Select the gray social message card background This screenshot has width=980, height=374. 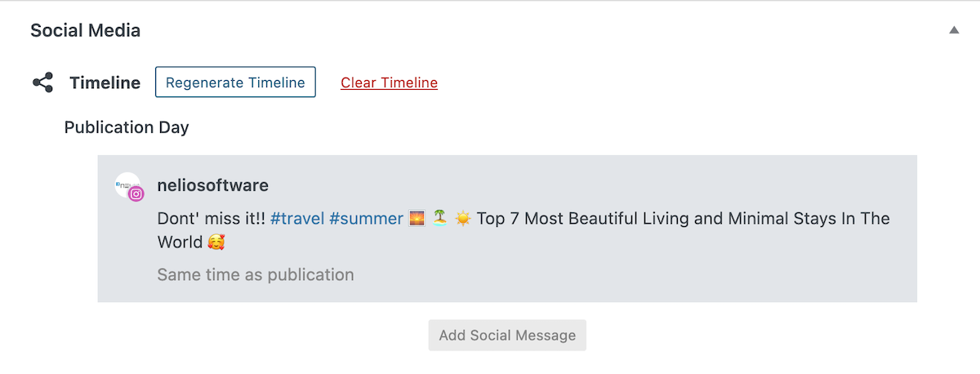(507, 229)
